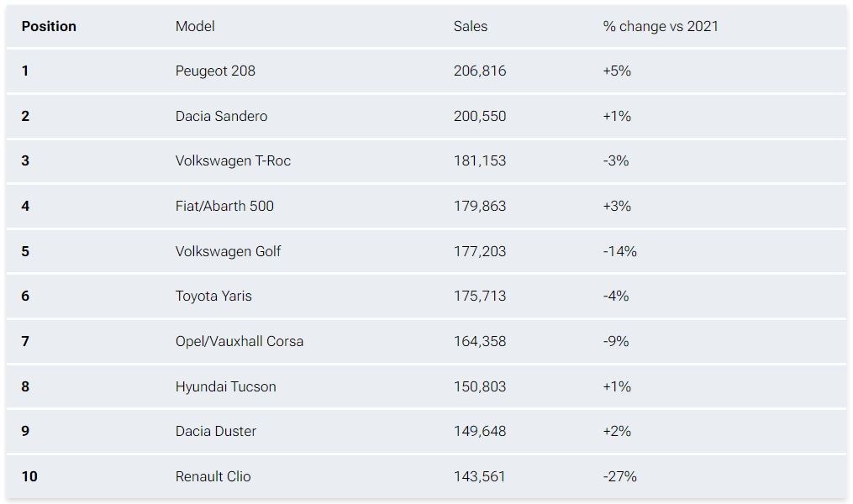The width and height of the screenshot is (853, 504).
Task: Select the Dacia Duster model cell
Action: tap(216, 431)
